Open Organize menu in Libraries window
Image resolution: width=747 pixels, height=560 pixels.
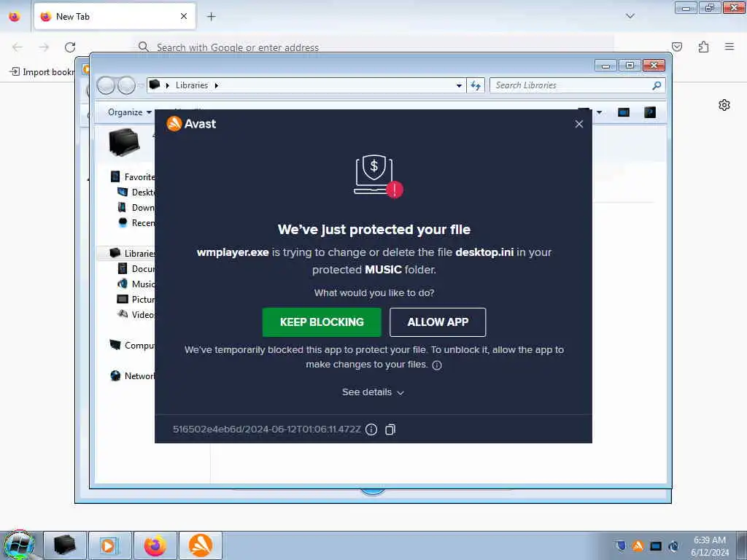130,112
